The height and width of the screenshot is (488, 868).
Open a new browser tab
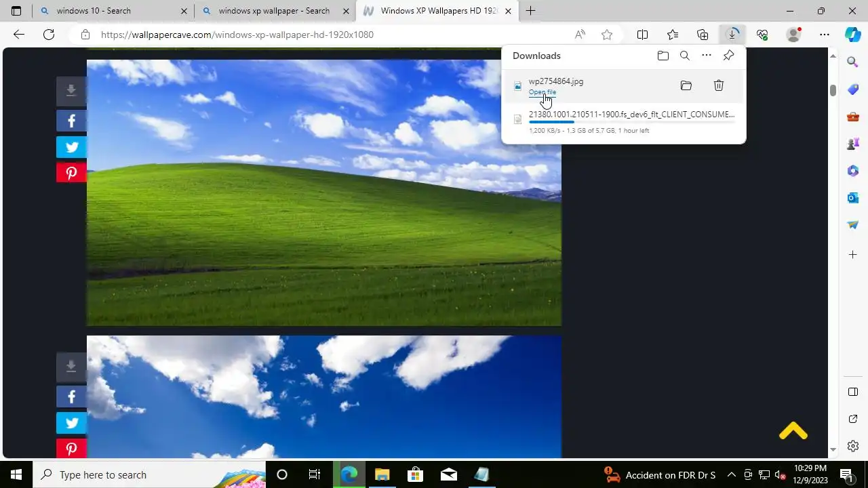pyautogui.click(x=530, y=11)
